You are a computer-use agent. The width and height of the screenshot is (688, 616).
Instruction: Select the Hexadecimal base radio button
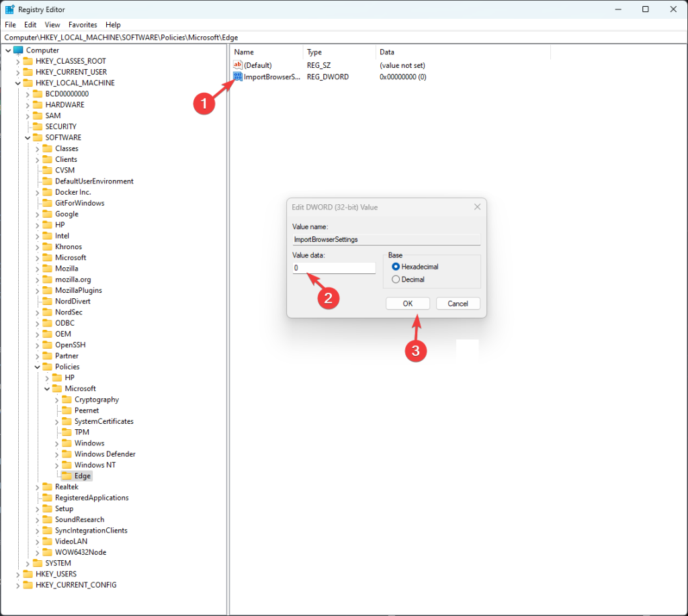pyautogui.click(x=396, y=266)
